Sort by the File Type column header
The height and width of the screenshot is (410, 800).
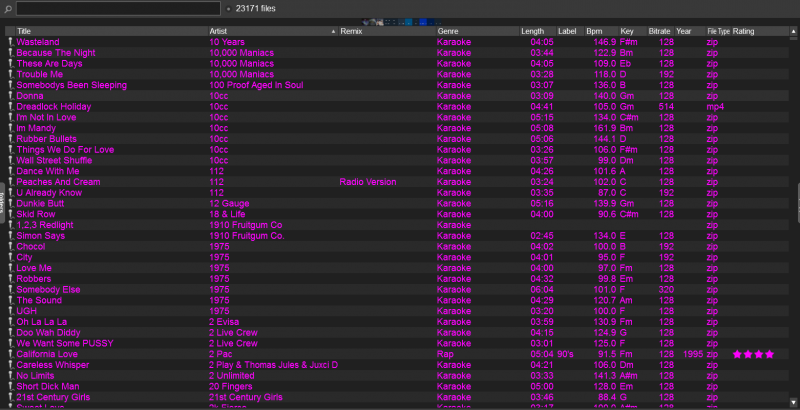click(718, 31)
